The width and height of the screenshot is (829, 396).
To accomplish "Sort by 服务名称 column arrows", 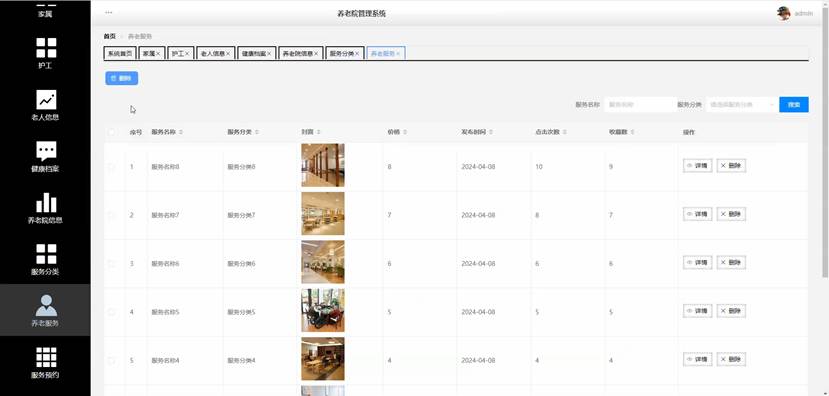I will point(181,132).
